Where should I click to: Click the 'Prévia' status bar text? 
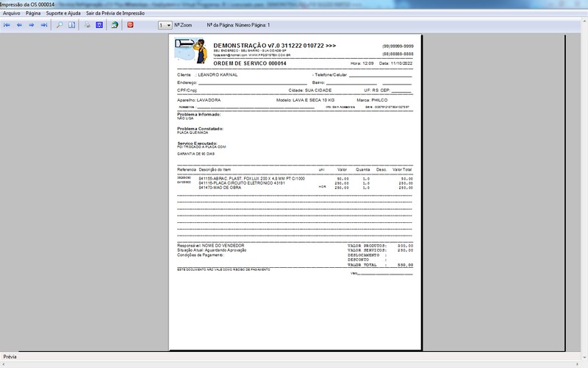pos(10,357)
